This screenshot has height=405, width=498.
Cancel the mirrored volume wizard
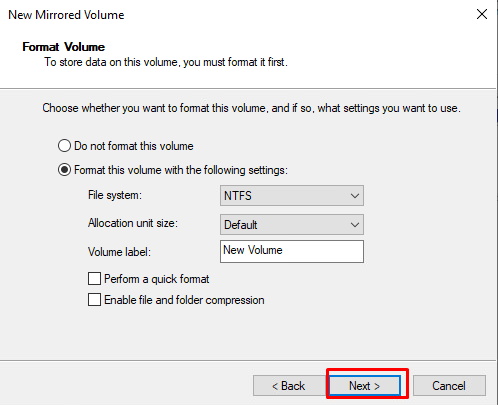click(x=449, y=386)
